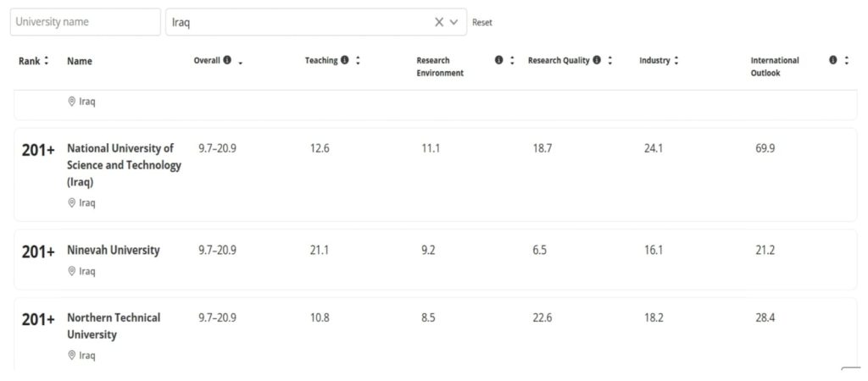Sort table by Teaching score

pyautogui.click(x=359, y=61)
